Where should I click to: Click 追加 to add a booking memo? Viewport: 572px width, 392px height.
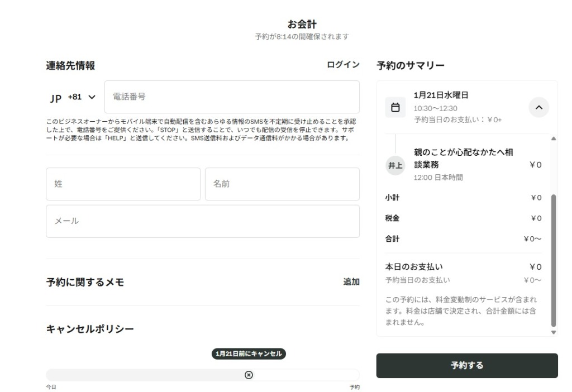[351, 282]
